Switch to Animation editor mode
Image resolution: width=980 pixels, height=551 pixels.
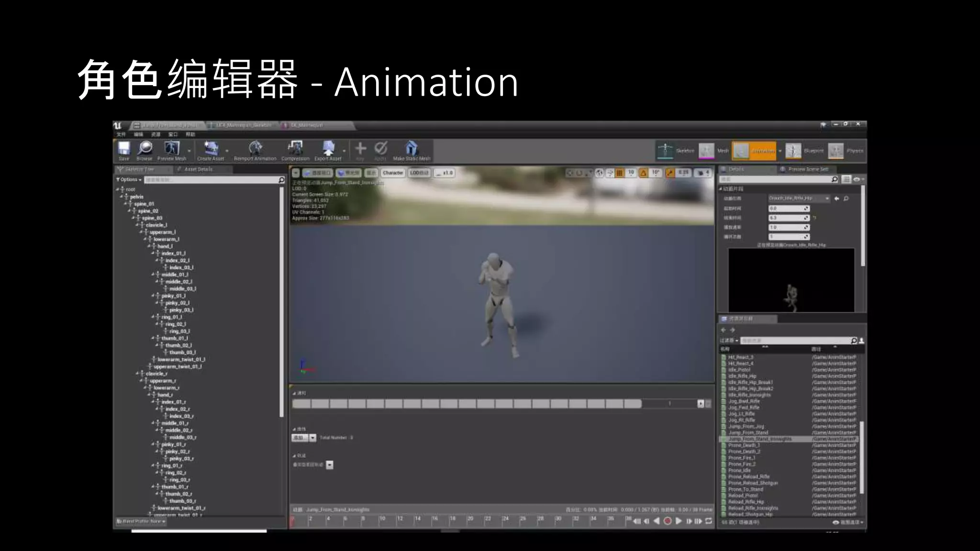755,151
